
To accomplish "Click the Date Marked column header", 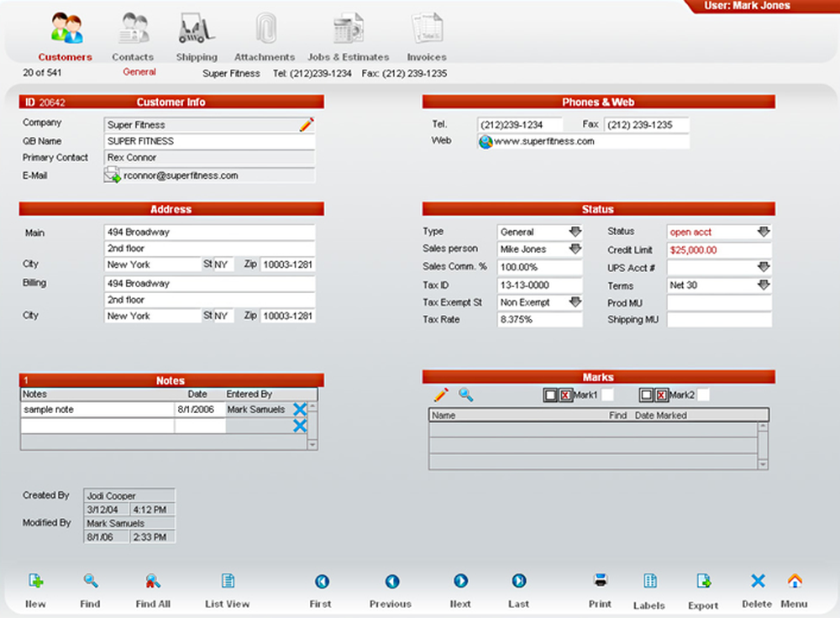I will click(x=660, y=415).
